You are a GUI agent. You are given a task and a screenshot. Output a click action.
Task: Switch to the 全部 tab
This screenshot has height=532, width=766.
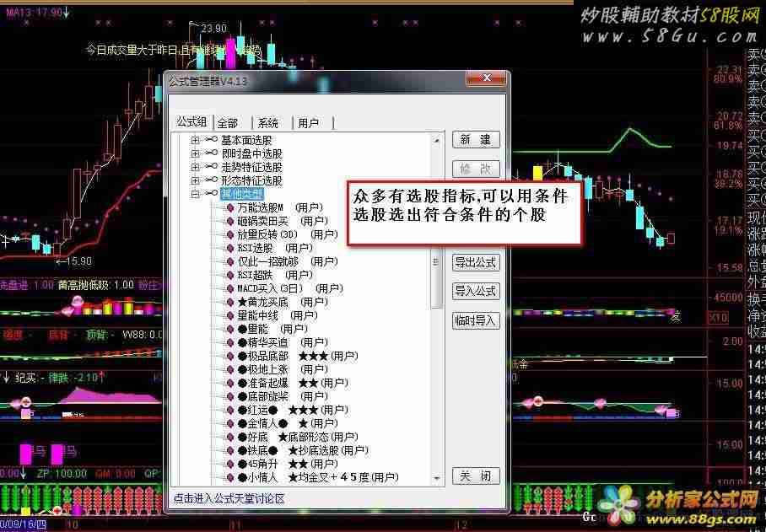(x=228, y=123)
